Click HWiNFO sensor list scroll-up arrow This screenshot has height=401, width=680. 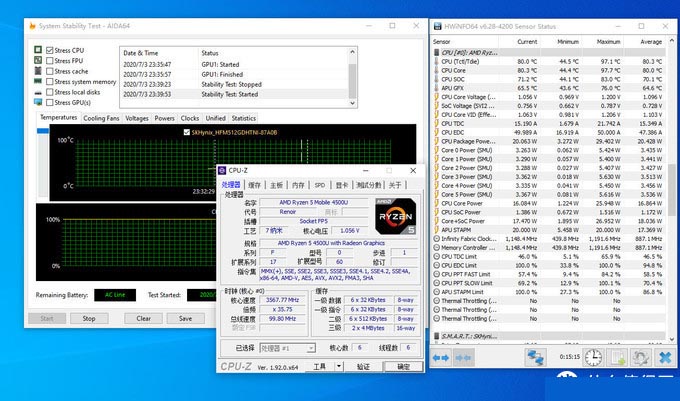[x=672, y=41]
